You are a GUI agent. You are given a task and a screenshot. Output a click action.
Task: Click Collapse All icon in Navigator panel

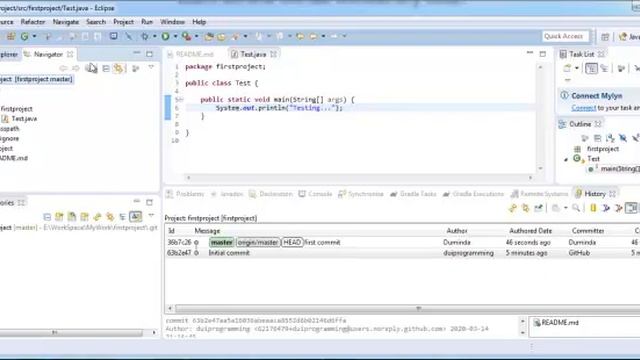click(106, 68)
